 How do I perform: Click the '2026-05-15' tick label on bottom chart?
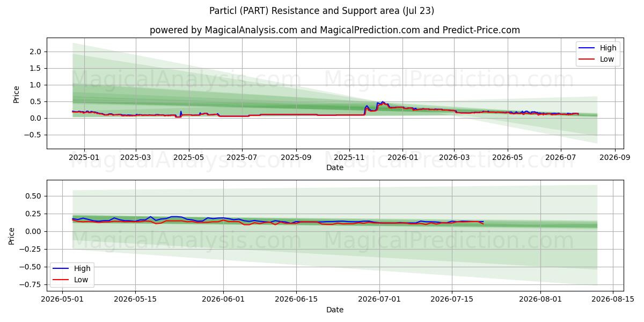pos(136,299)
